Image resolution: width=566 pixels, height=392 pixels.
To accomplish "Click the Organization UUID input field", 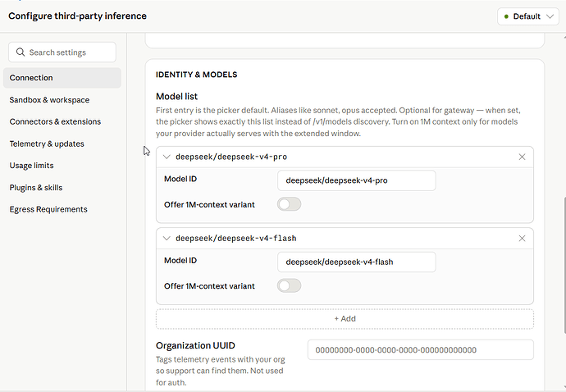I will tap(421, 350).
